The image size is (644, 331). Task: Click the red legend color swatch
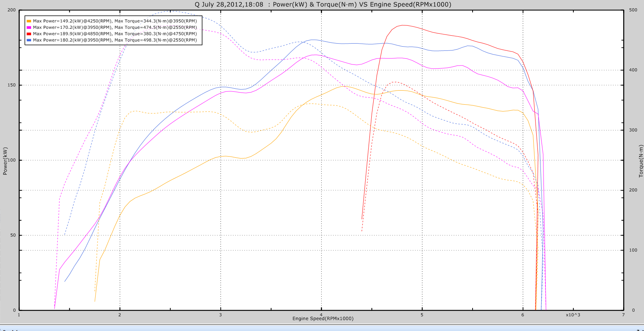coord(29,34)
